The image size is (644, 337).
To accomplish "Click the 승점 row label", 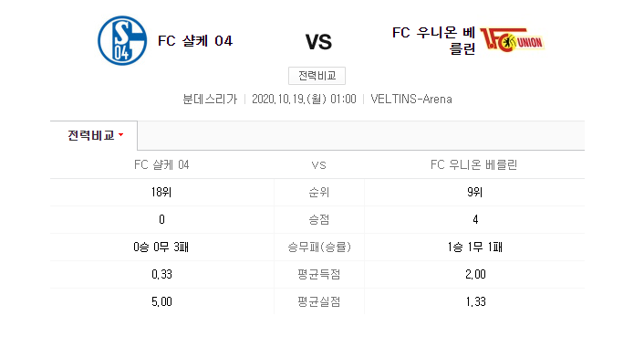I will (x=319, y=219).
